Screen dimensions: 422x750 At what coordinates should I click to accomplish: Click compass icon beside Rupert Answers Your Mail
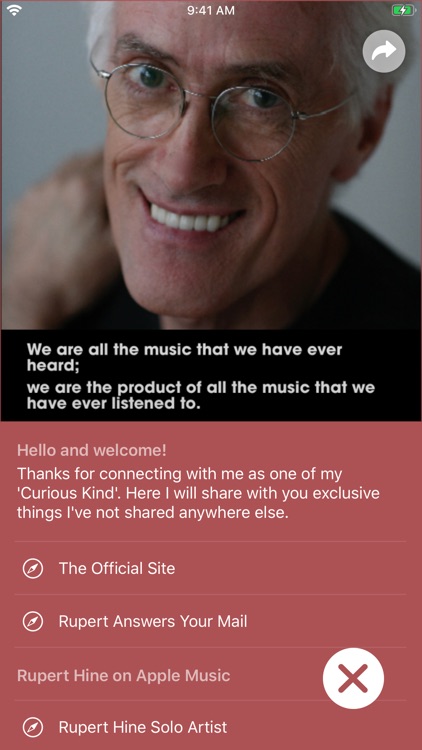(33, 622)
